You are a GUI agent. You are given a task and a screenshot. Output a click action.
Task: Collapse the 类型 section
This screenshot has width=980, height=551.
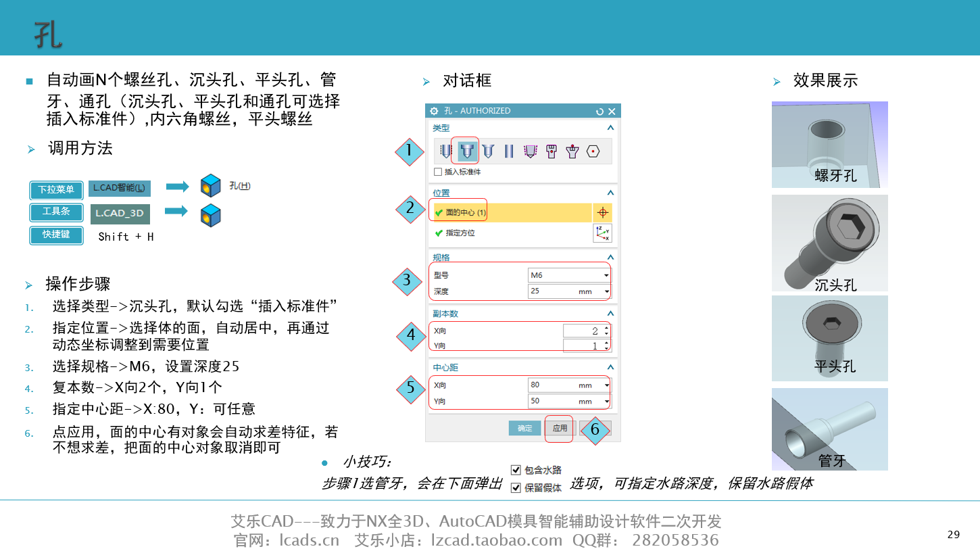[x=610, y=127]
